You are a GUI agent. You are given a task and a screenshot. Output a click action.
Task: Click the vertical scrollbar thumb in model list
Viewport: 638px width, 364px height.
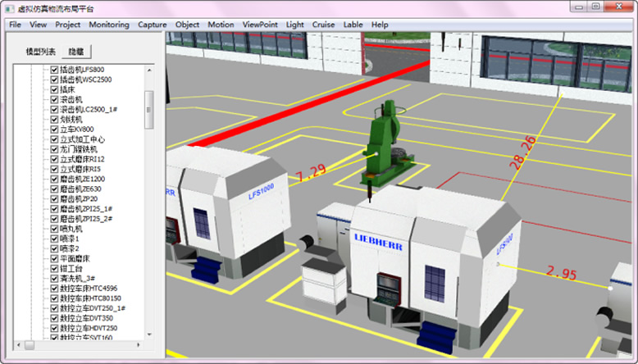tap(149, 109)
